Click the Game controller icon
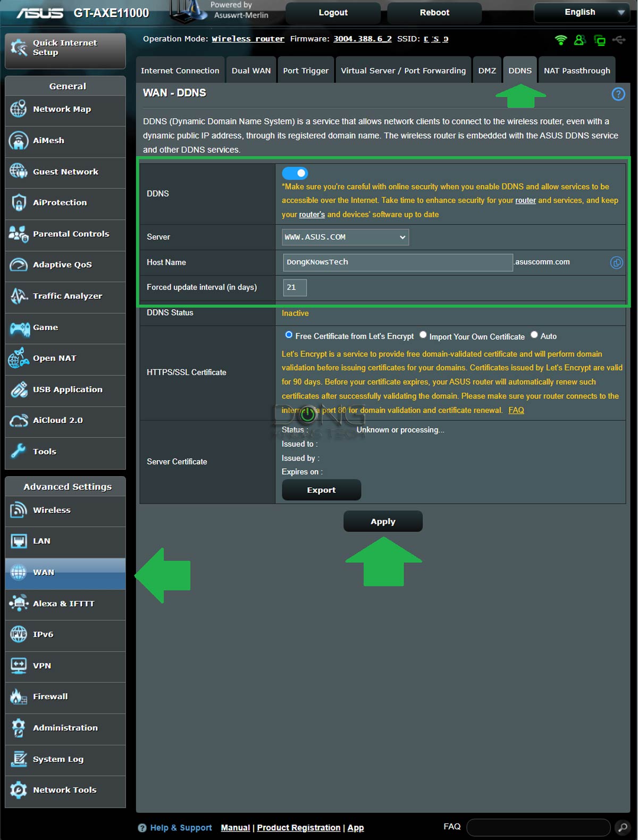This screenshot has height=840, width=638. tap(19, 328)
